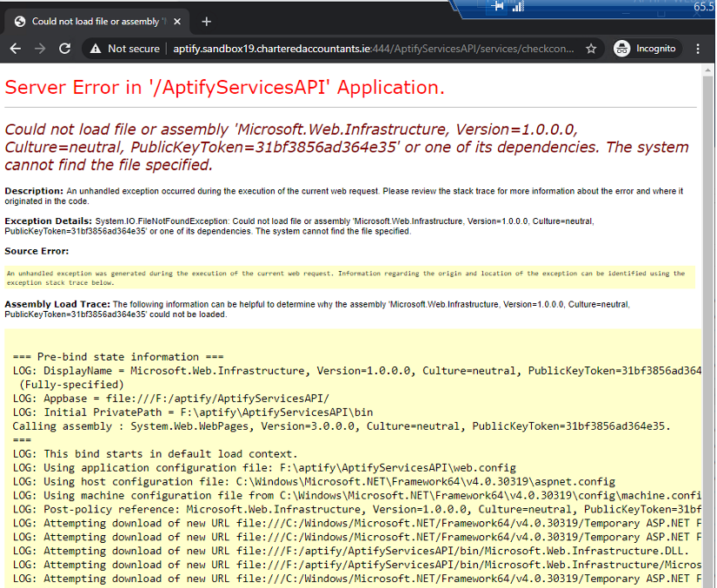
Task: Click the 'LOG: Initial PrivatePath' line
Action: (193, 412)
